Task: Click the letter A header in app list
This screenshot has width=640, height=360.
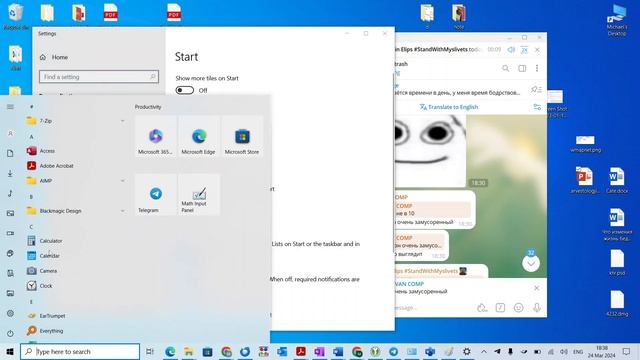Action: (x=31, y=137)
